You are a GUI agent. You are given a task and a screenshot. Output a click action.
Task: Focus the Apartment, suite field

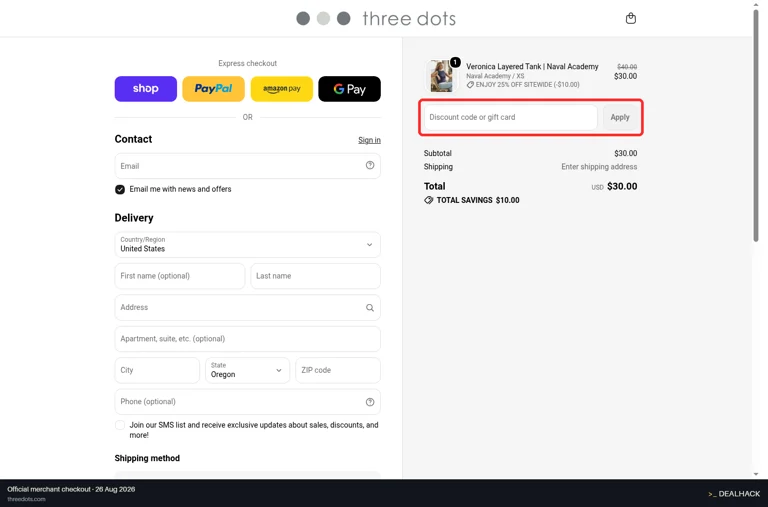click(247, 339)
